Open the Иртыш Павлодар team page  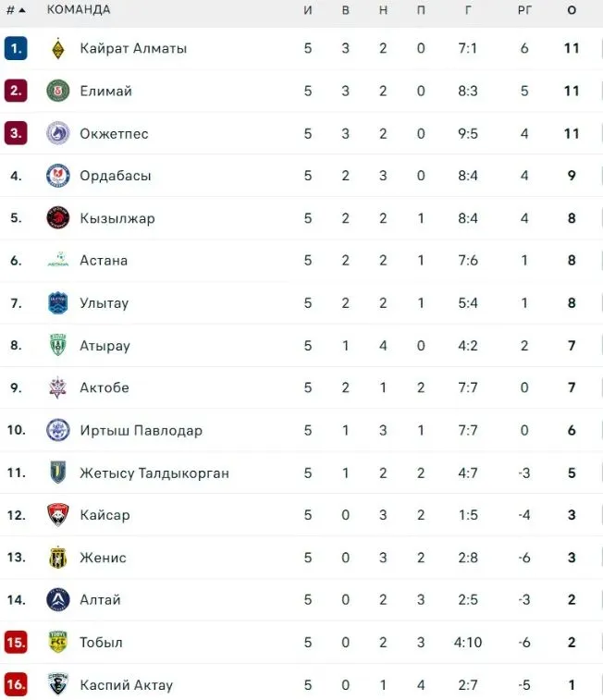pyautogui.click(x=141, y=430)
